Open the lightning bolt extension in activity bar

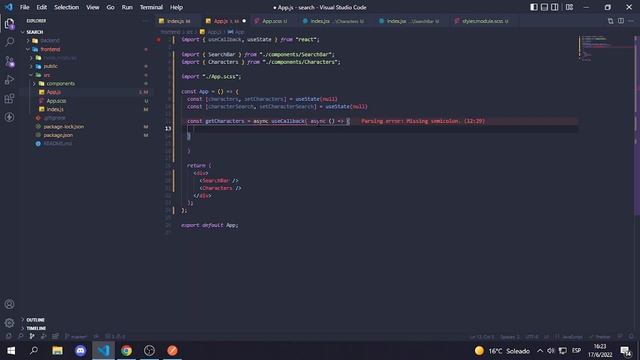9,117
